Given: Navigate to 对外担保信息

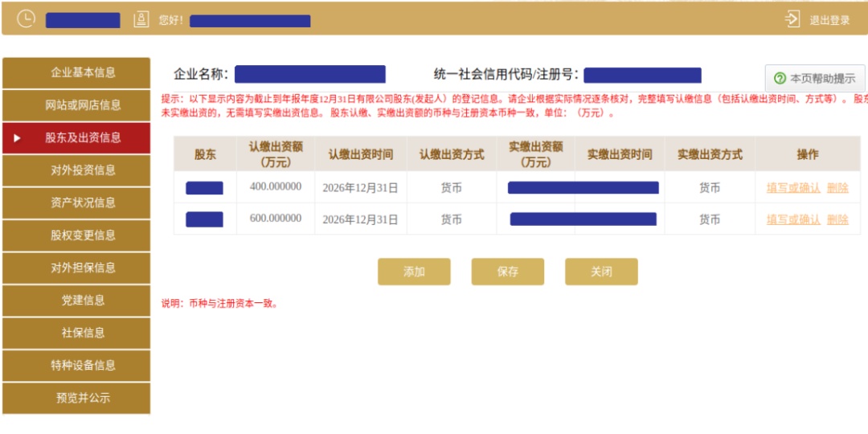Looking at the screenshot, I should (76, 268).
